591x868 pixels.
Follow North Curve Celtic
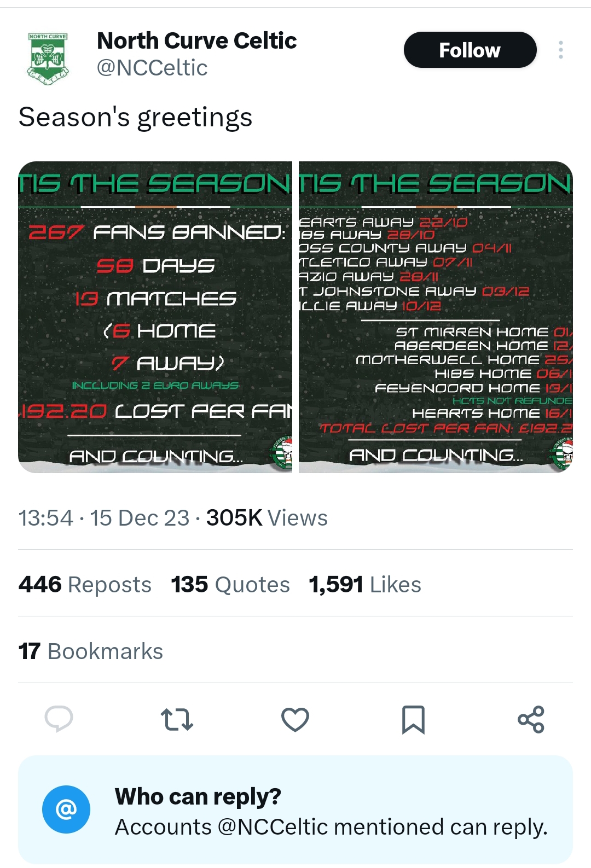[x=470, y=50]
